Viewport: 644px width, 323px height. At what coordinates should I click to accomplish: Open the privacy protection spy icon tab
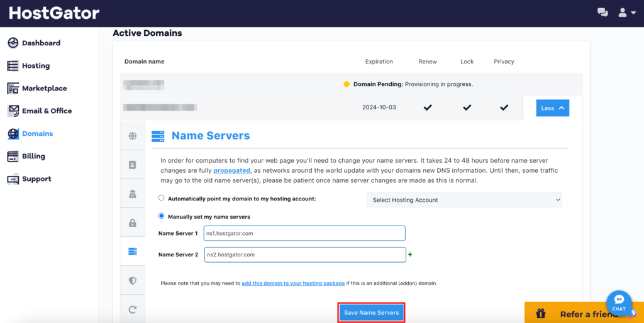132,194
